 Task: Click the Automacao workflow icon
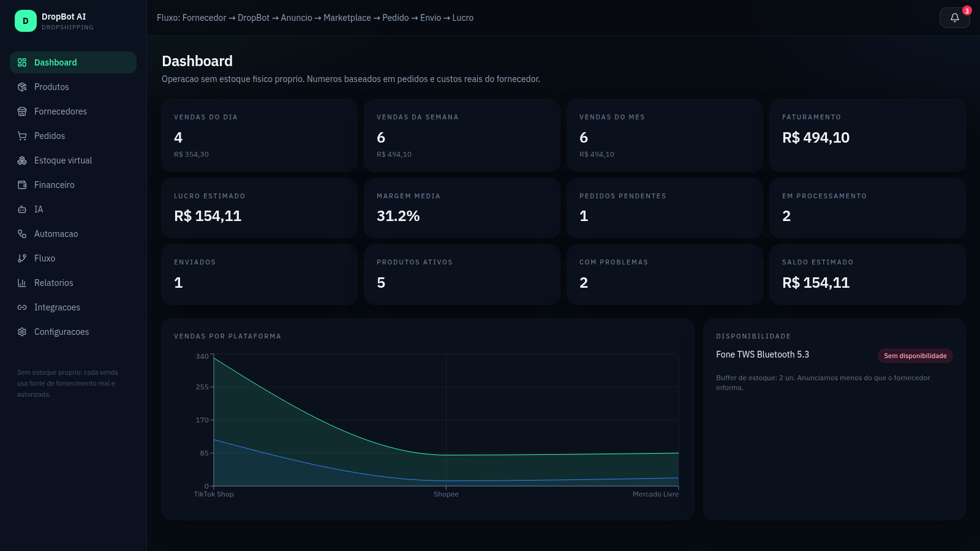[22, 234]
